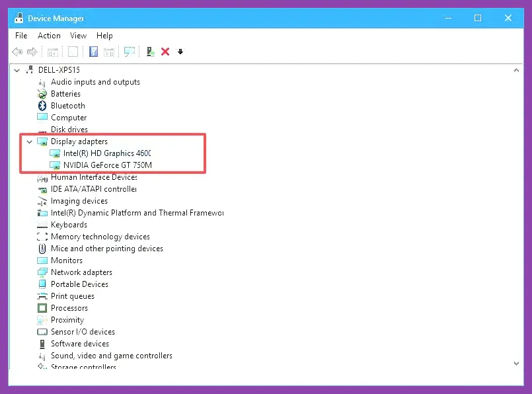Select Memory technology devices

tap(100, 237)
